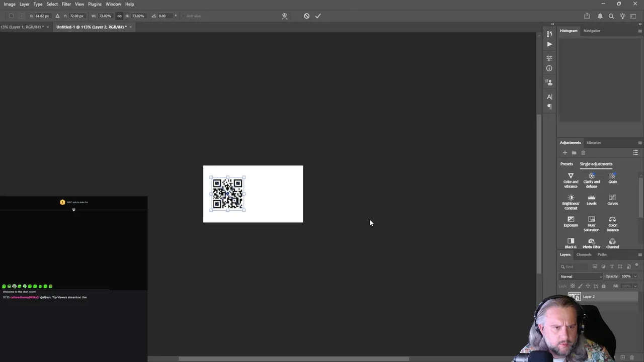
Task: Add Exposure adjustment
Action: pos(571,222)
